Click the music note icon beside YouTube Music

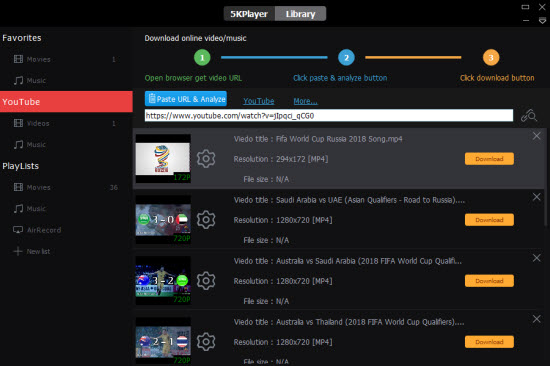(18, 145)
